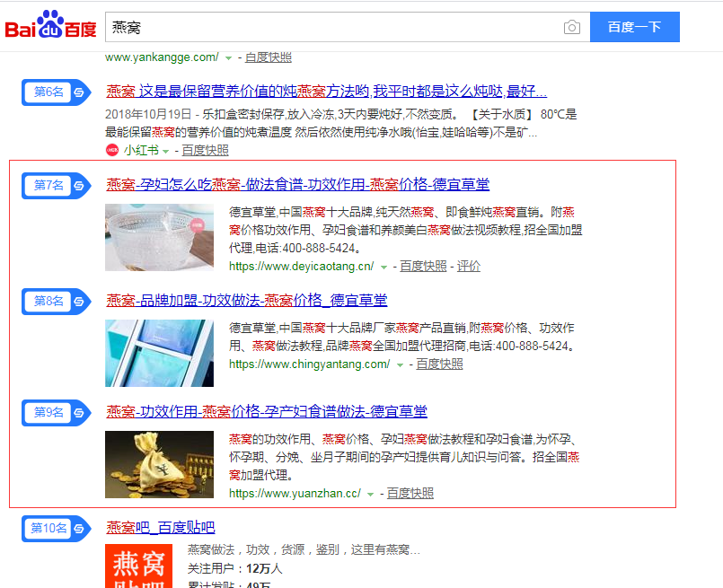Click the https://www.deyicaotang.cn/ URL

point(302,267)
